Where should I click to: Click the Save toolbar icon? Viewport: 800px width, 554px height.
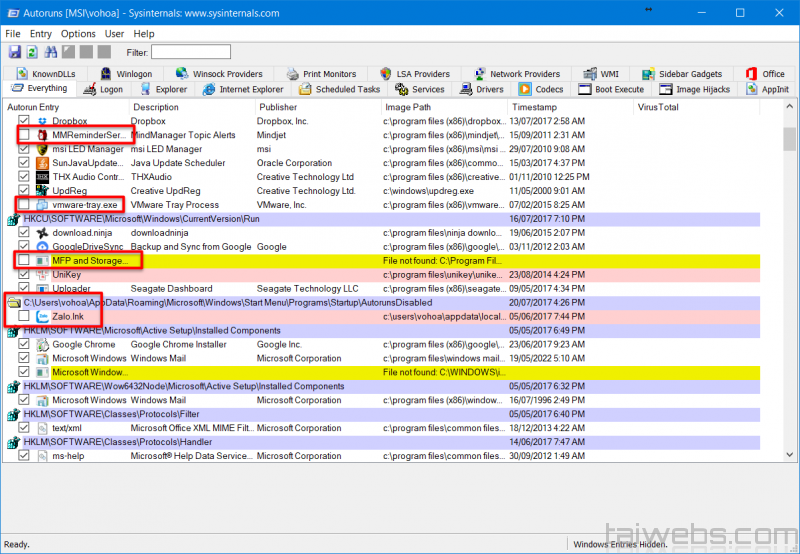(14, 52)
